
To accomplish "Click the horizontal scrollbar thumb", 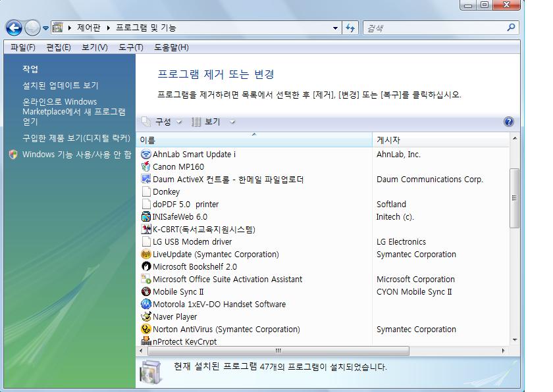I will point(278,351).
